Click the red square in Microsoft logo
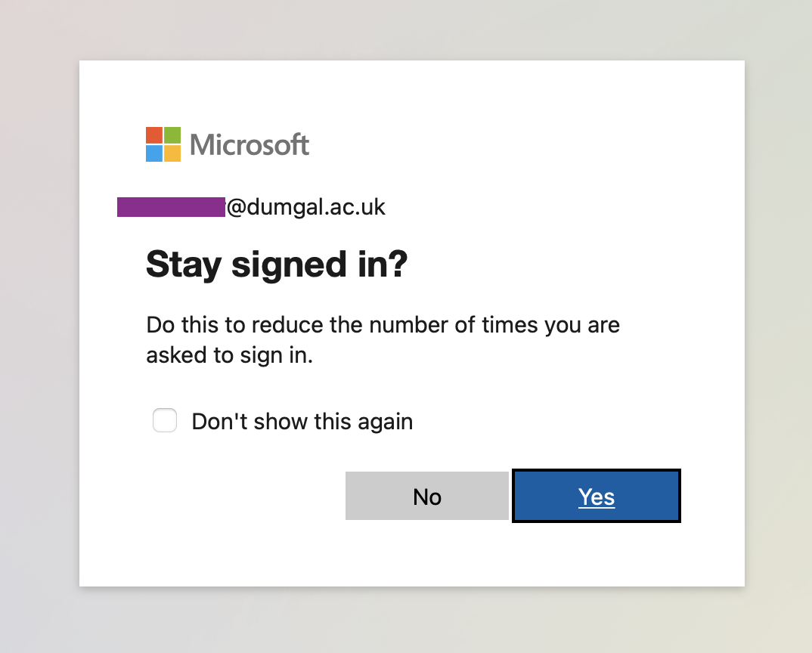 [x=154, y=135]
